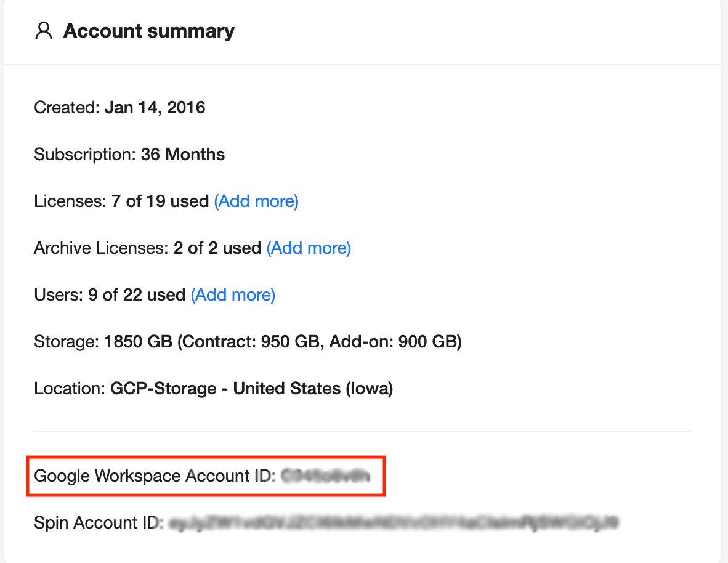728x563 pixels.
Task: Click the Google Workspace Account ID label
Action: click(x=155, y=476)
